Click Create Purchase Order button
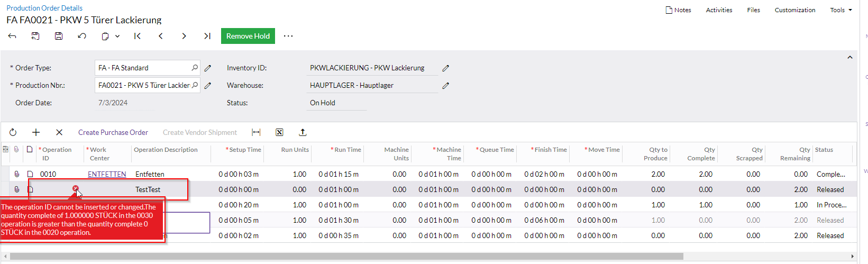The image size is (868, 264). (113, 132)
